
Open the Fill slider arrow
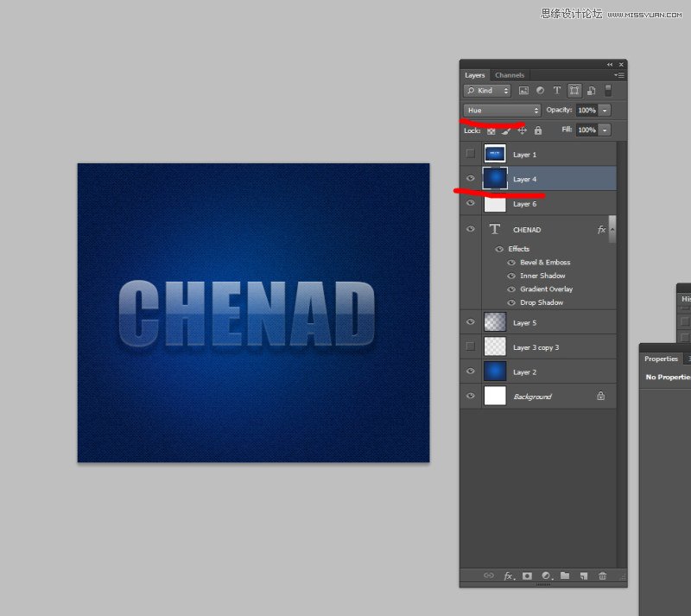pyautogui.click(x=605, y=130)
